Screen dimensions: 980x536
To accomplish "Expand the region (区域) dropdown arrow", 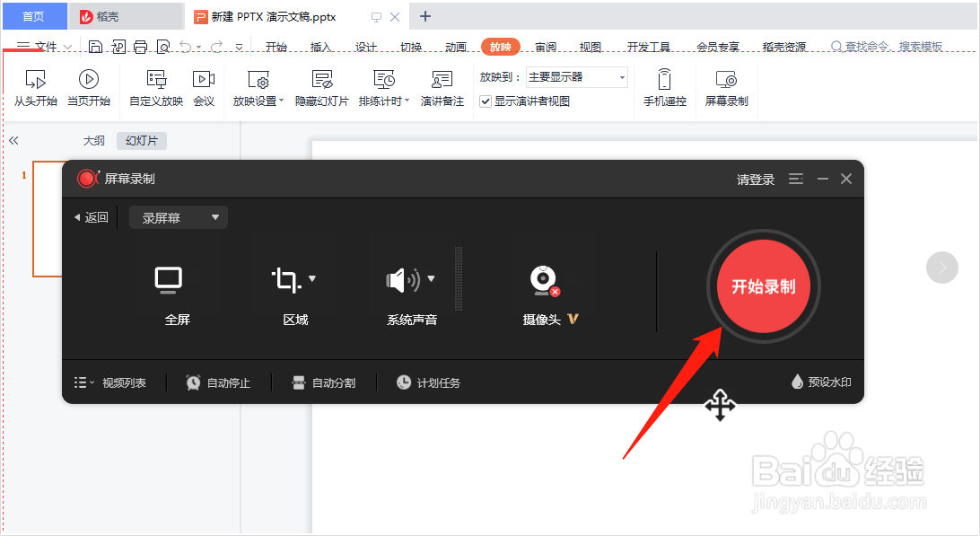I will [x=312, y=278].
